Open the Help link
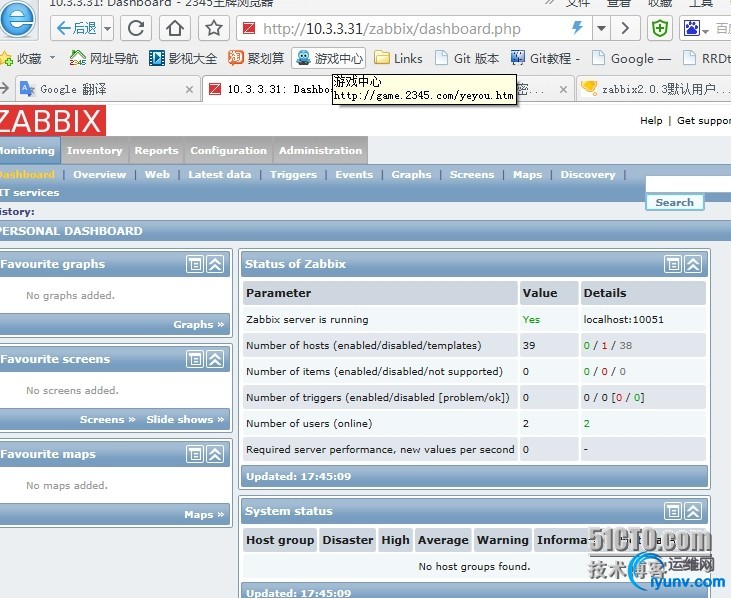Screen dimensions: 731x598 click(651, 121)
